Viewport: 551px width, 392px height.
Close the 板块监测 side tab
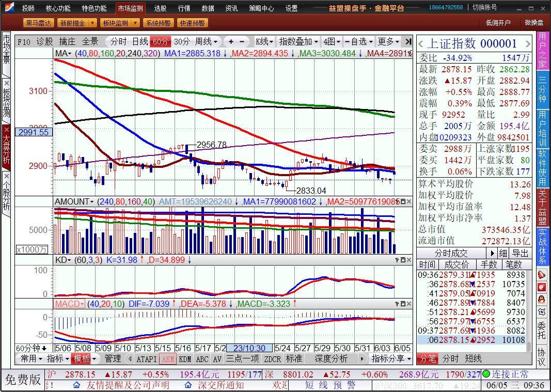coord(7,83)
